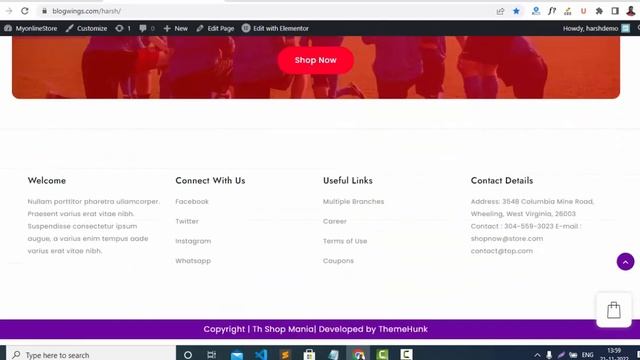Open the Customize admin bar item
640x360 pixels.
tap(87, 28)
